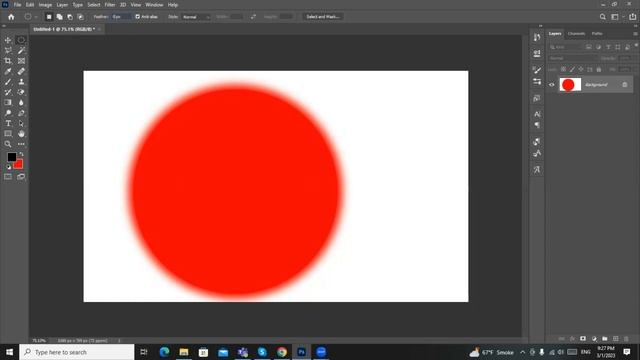Select the Zoom tool

(8, 144)
